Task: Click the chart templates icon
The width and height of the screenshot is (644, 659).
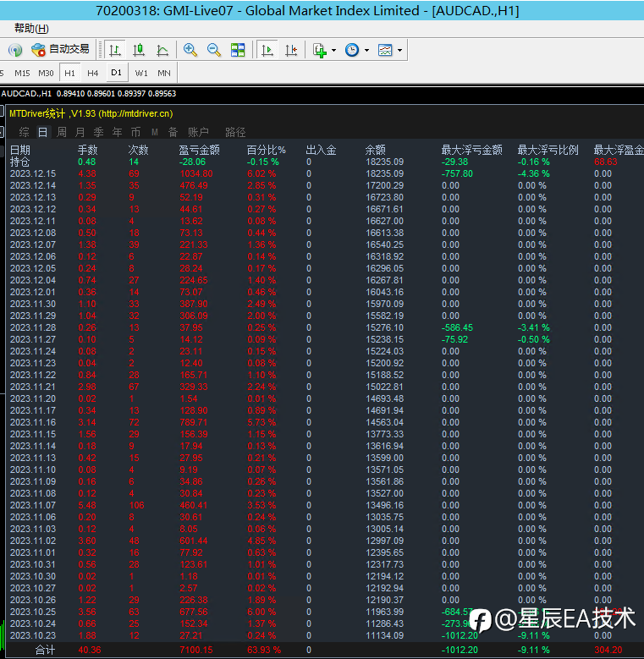Action: 385,50
